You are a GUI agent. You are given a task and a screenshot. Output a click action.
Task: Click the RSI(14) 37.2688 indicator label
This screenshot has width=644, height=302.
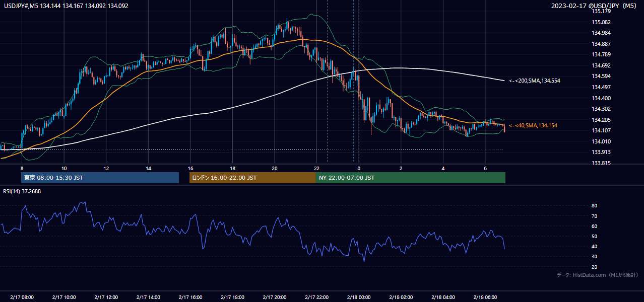[x=22, y=191]
